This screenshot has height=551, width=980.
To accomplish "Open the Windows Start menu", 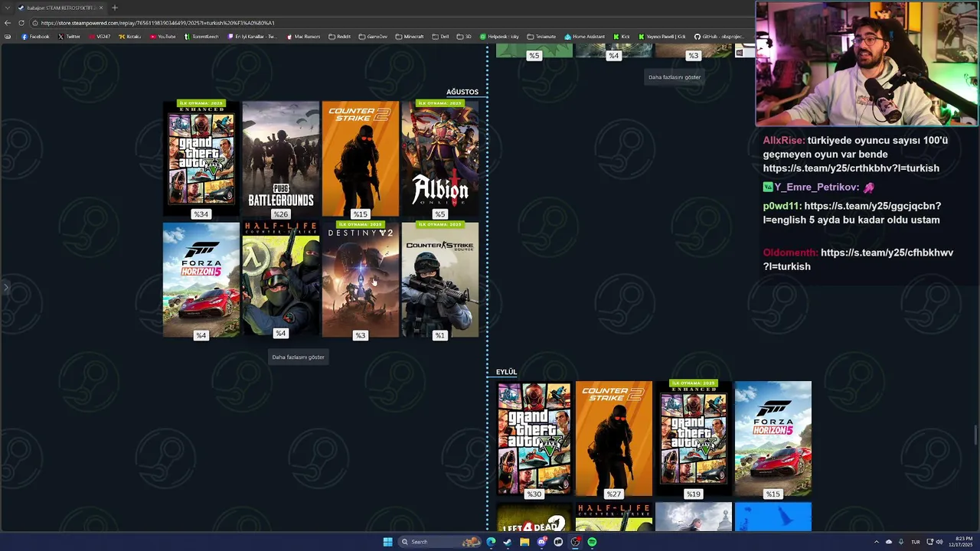I will [387, 542].
